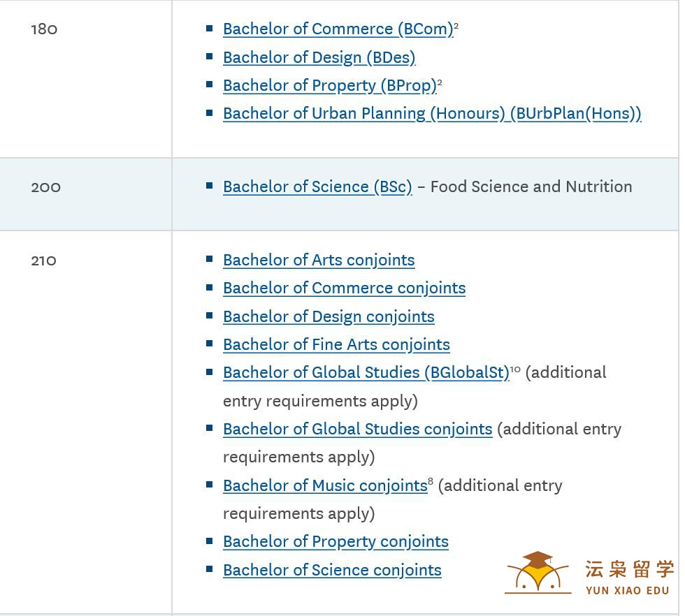The width and height of the screenshot is (685, 616).
Task: Open the Bachelor of Property (BProp) link
Action: [330, 86]
